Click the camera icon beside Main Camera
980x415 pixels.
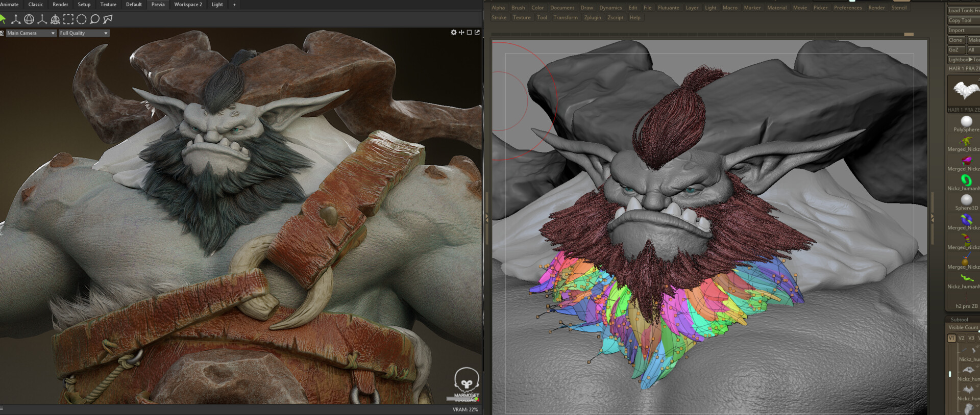coord(2,33)
